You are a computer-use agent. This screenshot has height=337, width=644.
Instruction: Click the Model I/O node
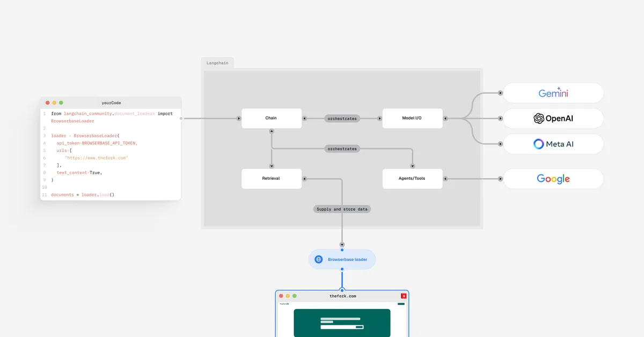pyautogui.click(x=412, y=118)
